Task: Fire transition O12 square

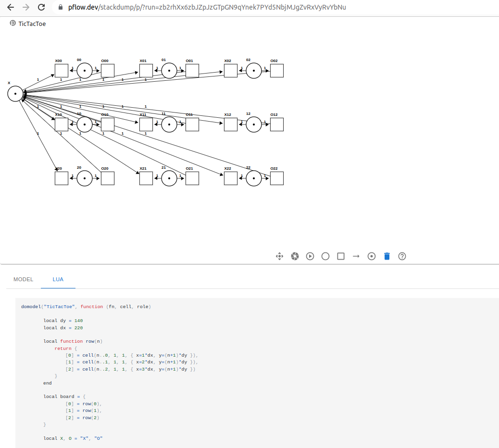Action: pos(277,124)
